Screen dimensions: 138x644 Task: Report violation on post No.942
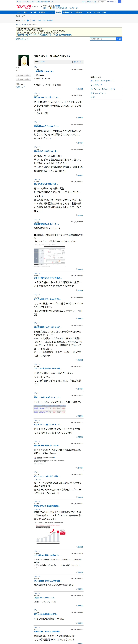(79, 89)
